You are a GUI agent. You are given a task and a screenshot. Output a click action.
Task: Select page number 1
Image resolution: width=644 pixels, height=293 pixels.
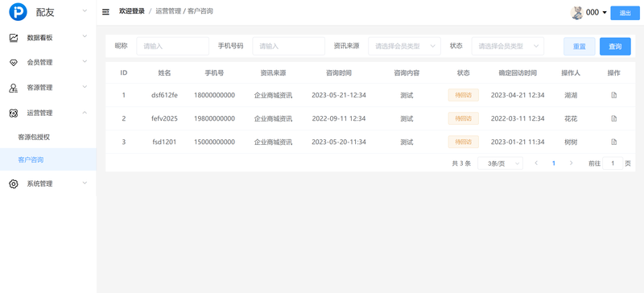coord(554,163)
